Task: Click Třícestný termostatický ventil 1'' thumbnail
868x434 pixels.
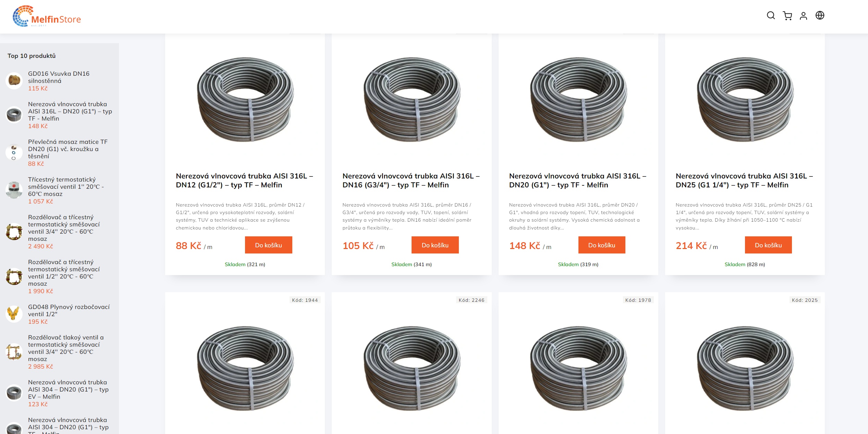Action: (x=14, y=190)
